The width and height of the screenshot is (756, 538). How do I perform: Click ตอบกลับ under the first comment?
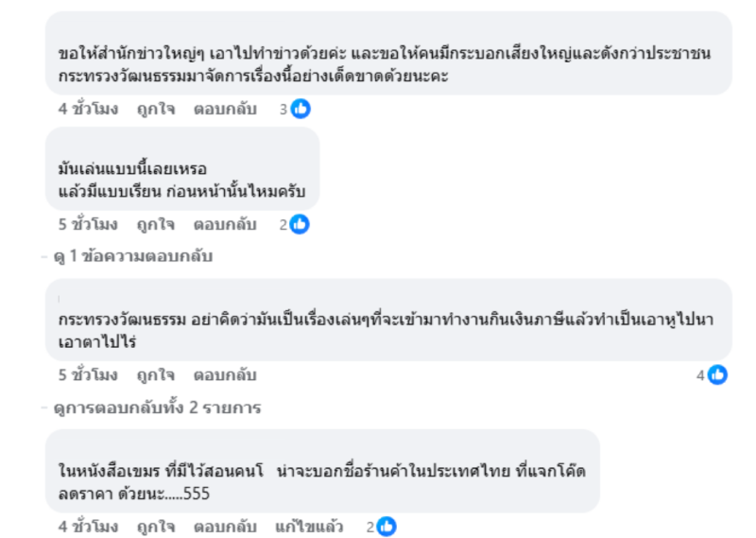tap(225, 110)
